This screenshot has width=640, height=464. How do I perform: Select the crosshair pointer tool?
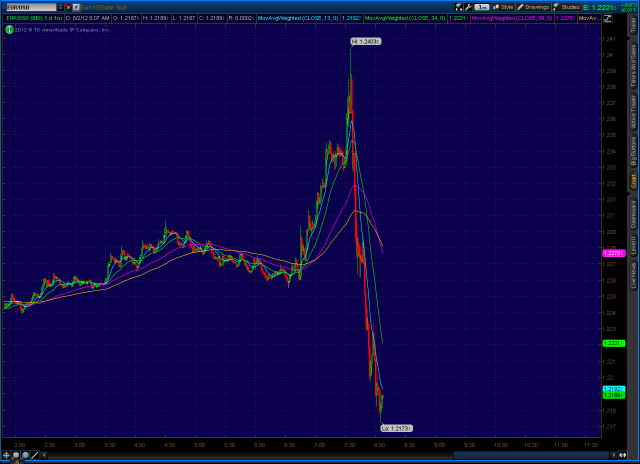point(6,455)
